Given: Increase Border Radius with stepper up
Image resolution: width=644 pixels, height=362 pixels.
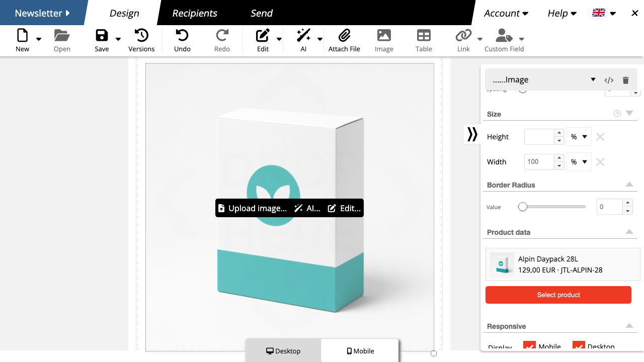Looking at the screenshot, I should (627, 203).
